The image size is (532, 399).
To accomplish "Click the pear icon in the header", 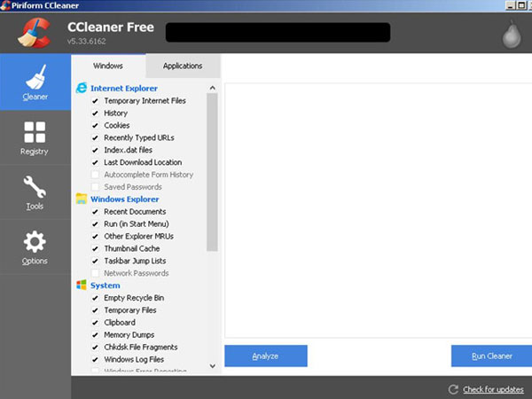I will pyautogui.click(x=512, y=35).
